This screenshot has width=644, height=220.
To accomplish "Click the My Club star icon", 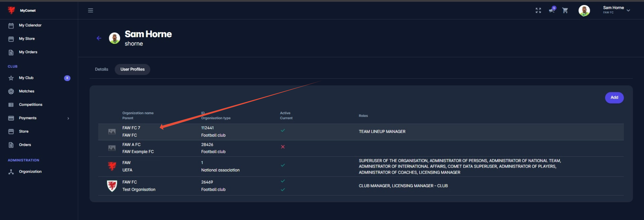I will [x=11, y=78].
